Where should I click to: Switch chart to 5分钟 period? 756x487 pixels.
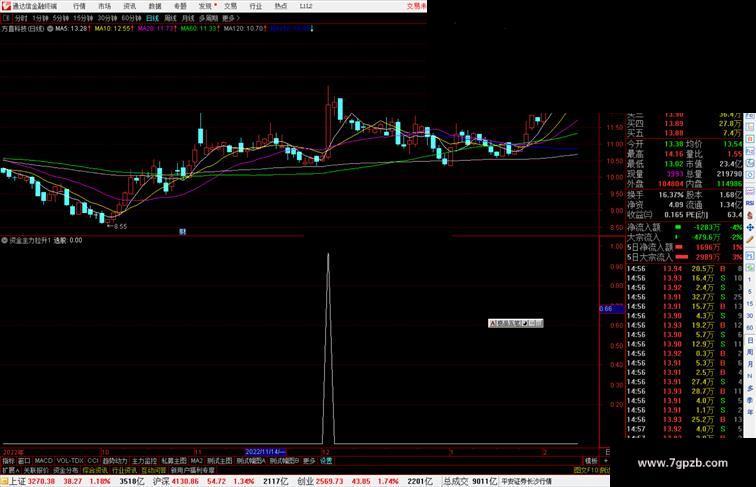click(60, 18)
